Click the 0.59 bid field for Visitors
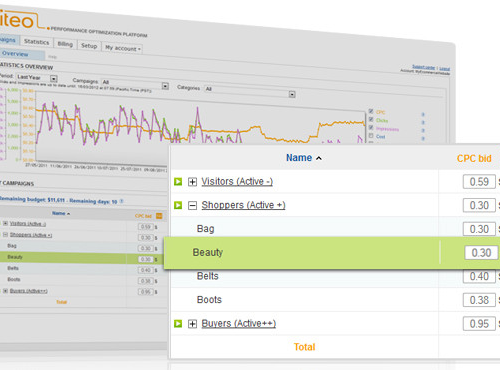 (479, 182)
